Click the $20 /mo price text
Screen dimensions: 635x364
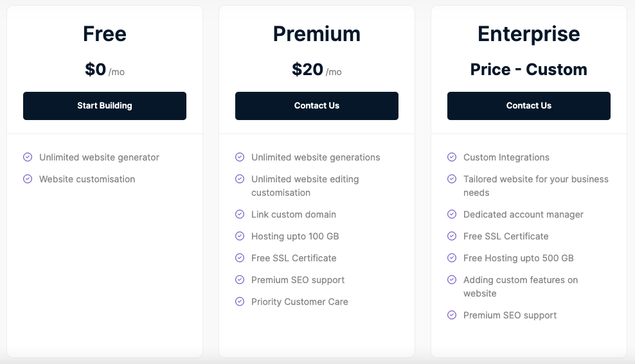click(x=317, y=69)
